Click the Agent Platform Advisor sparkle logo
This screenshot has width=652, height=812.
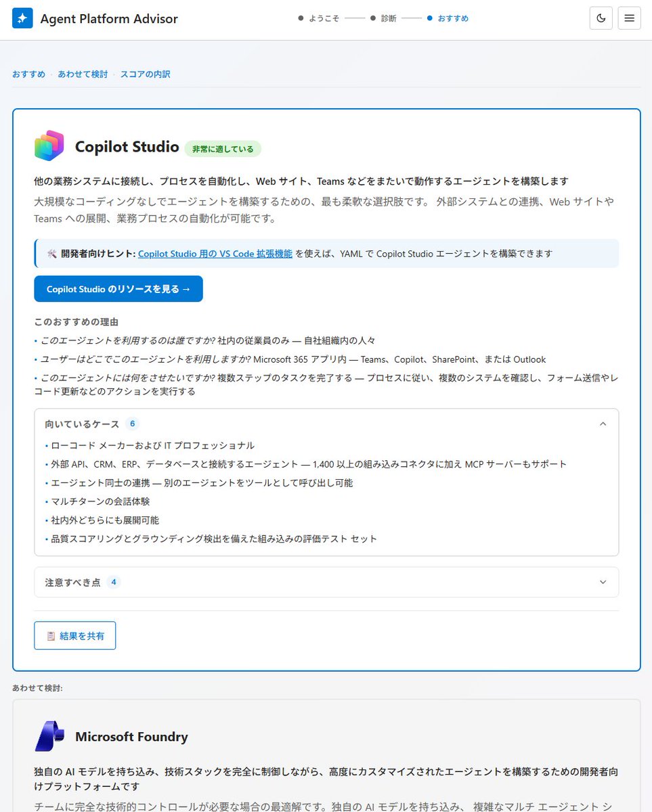coord(22,18)
